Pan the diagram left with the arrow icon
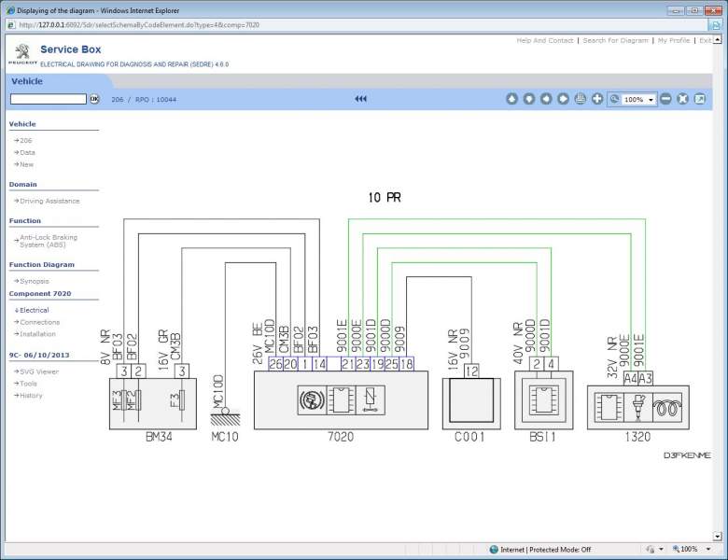 [x=546, y=99]
